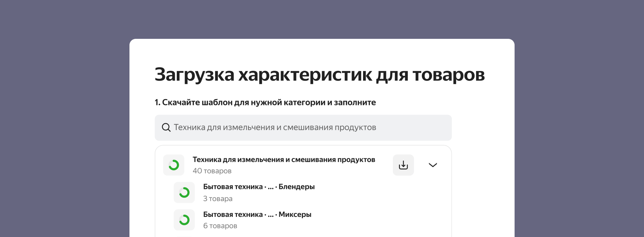Select the Блендеры subcategory label
Viewport: 644px width, 237px height.
tap(296, 187)
